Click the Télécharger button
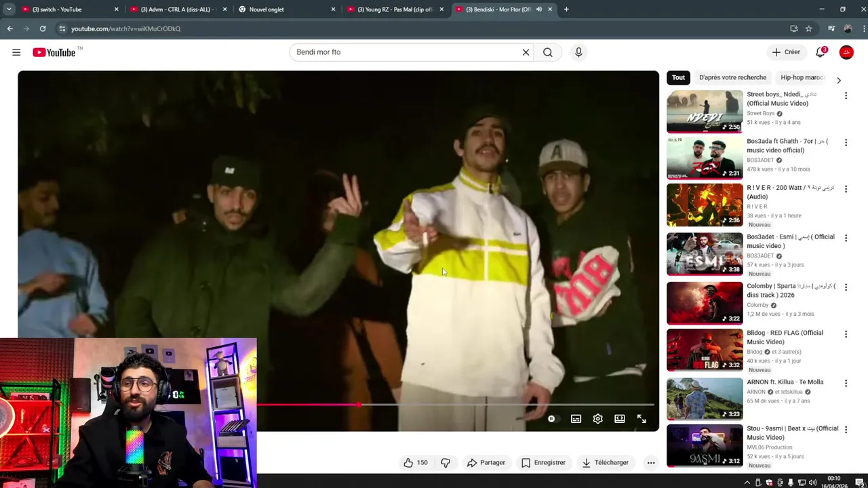The image size is (868, 488). (606, 462)
